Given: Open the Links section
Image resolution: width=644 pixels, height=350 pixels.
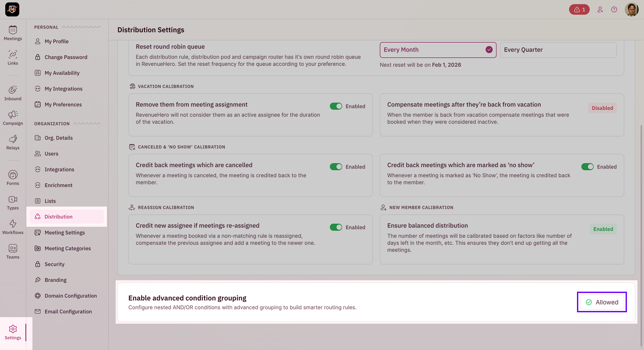Looking at the screenshot, I should point(13,57).
